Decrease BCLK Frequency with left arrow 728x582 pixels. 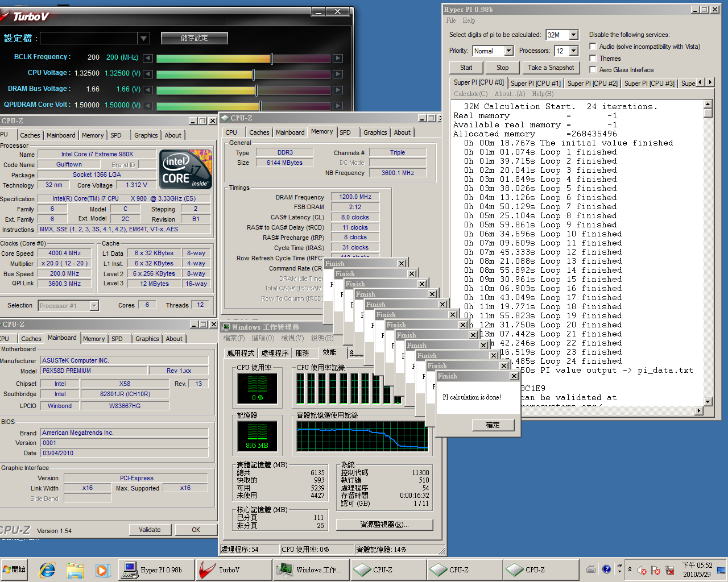click(148, 58)
